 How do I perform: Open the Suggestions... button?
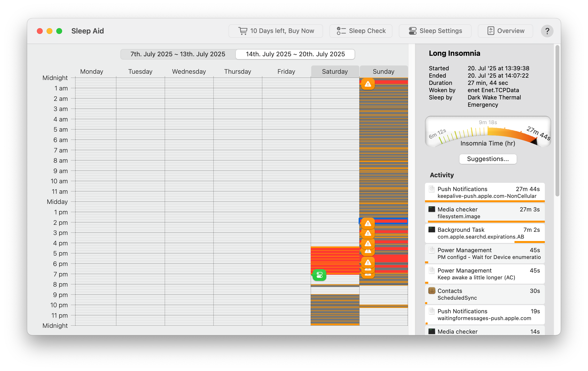[x=488, y=159]
